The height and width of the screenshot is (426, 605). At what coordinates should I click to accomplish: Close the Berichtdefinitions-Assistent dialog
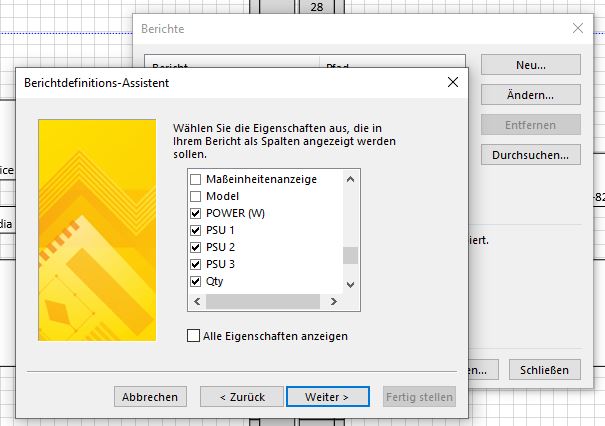pos(452,82)
